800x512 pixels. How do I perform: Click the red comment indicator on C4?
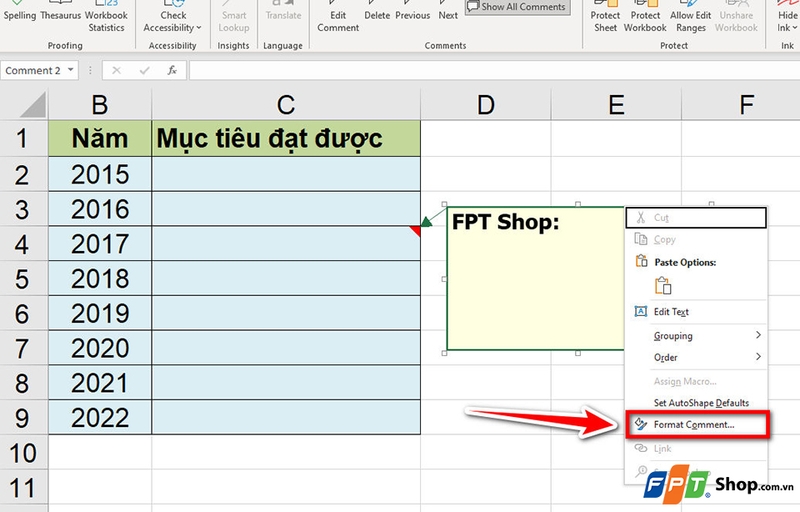pyautogui.click(x=416, y=231)
